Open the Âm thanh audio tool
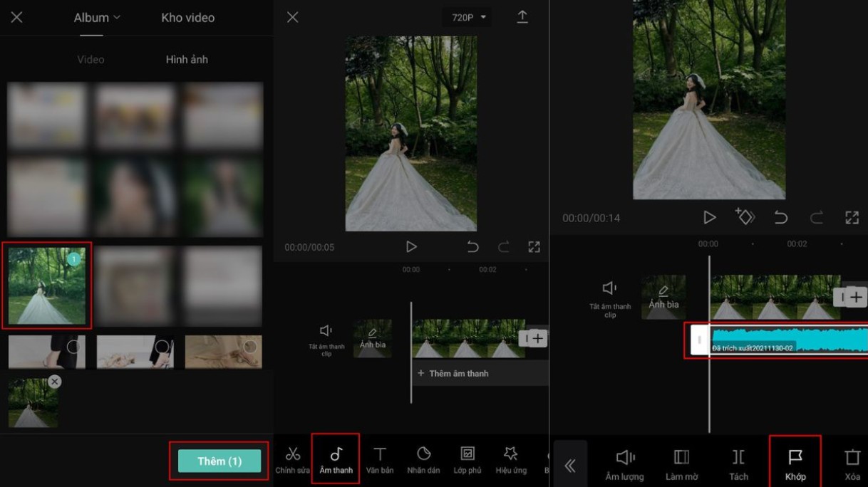Screen dimensions: 868x487 click(336, 459)
